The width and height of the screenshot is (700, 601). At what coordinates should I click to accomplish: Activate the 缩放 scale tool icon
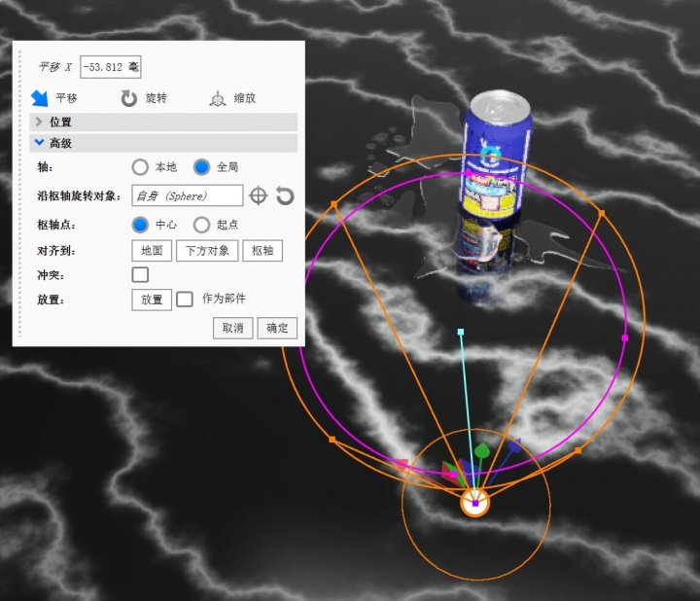218,98
